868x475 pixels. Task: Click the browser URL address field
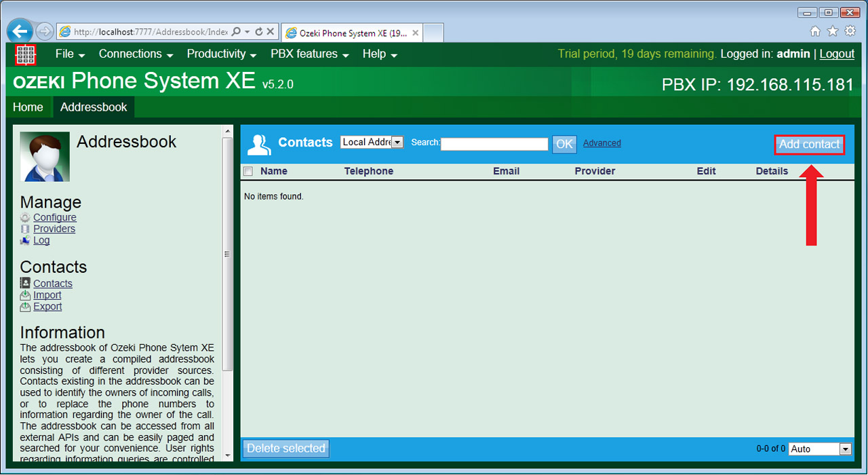(151, 31)
